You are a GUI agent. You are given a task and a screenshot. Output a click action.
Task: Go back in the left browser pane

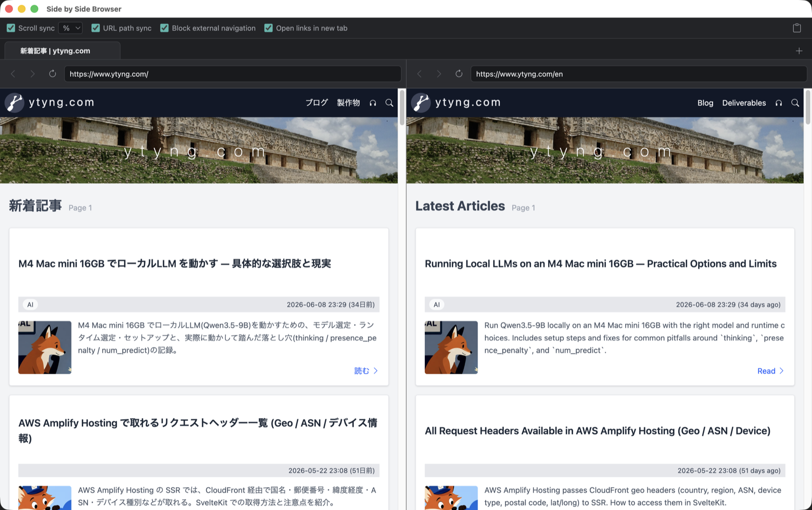point(13,74)
